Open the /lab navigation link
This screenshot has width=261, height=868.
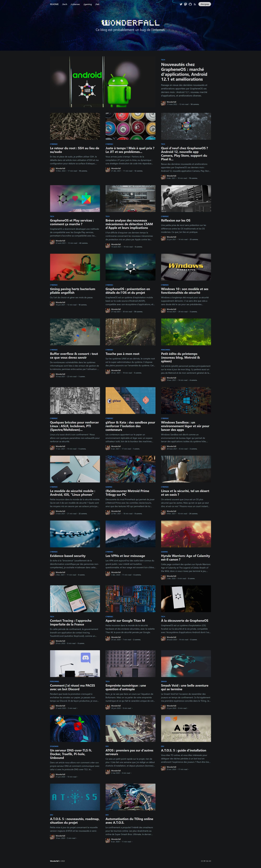pos(97,4)
